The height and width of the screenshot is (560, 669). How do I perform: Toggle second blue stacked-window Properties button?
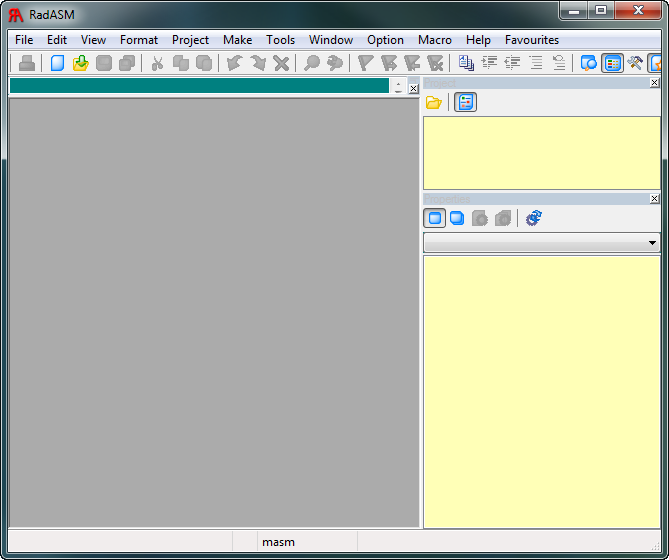click(x=457, y=218)
